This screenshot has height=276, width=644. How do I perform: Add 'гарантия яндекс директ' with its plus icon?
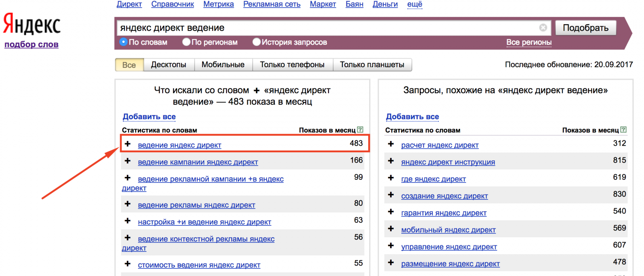[391, 211]
